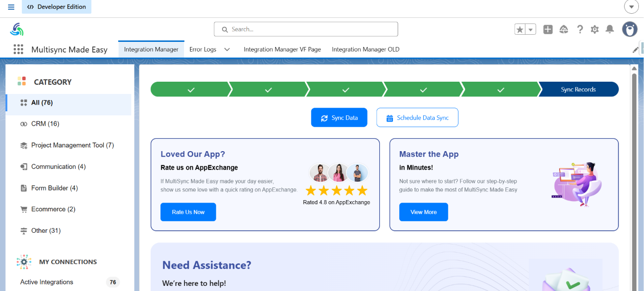
Task: Select the Form Builder (4) category
Action: pos(68,188)
